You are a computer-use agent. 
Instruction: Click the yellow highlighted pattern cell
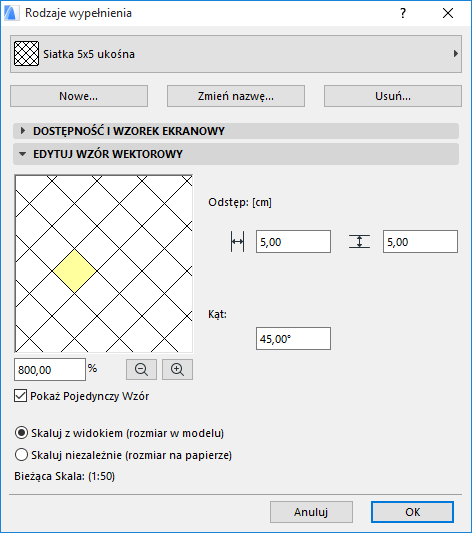coord(74,271)
